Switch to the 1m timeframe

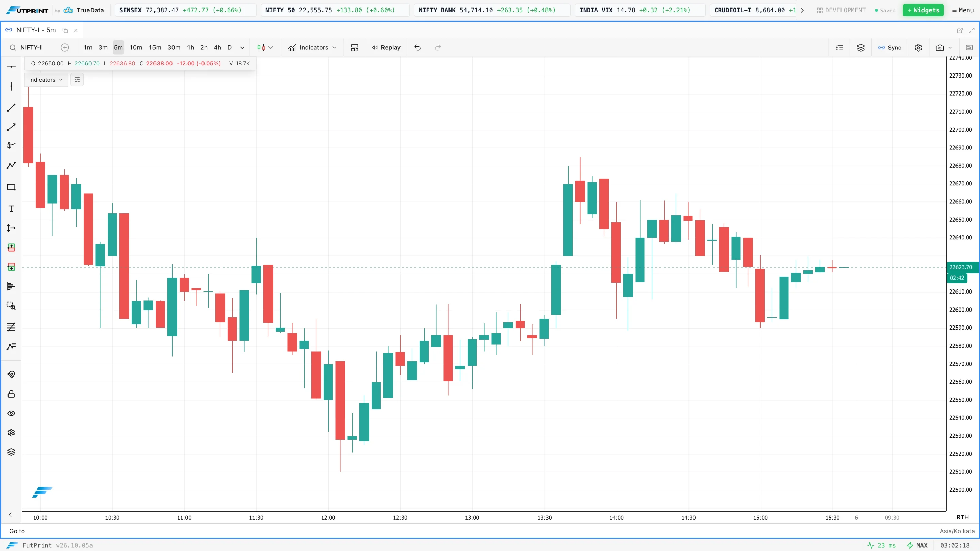click(x=88, y=48)
